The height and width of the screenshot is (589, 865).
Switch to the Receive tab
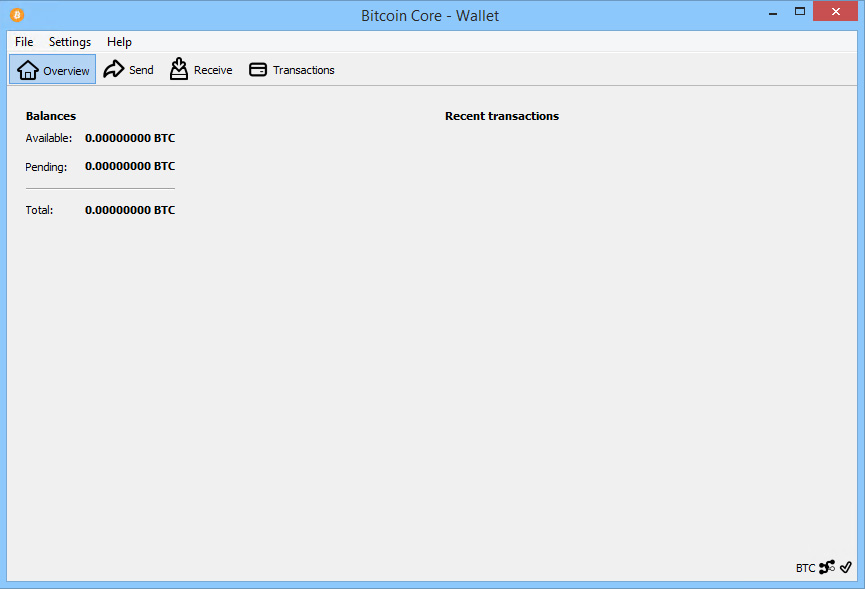click(200, 69)
